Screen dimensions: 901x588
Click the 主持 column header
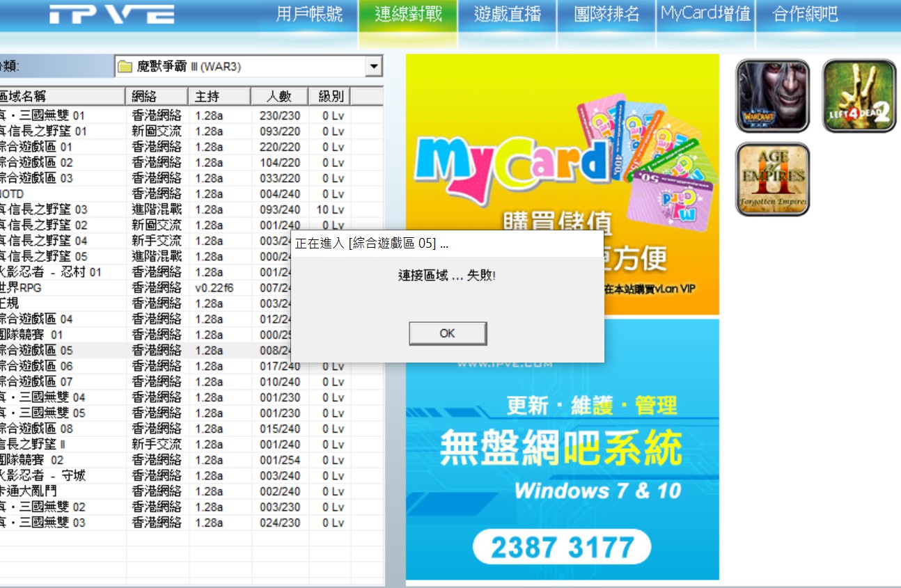coord(220,96)
